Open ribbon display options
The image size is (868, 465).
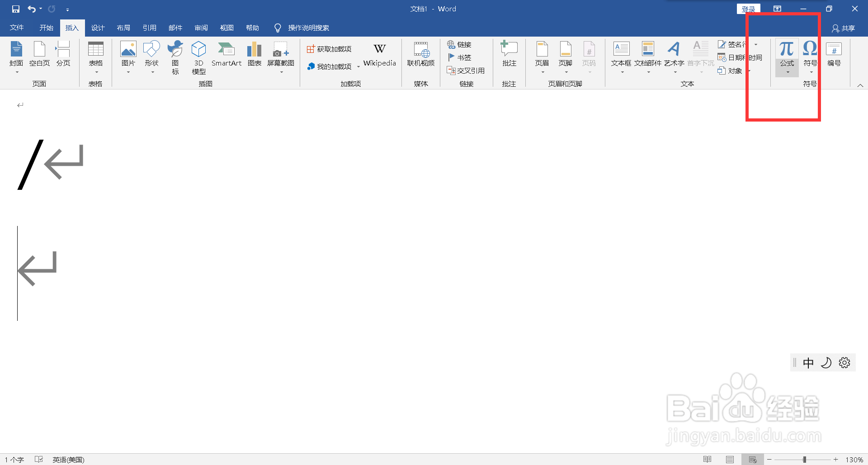(777, 9)
